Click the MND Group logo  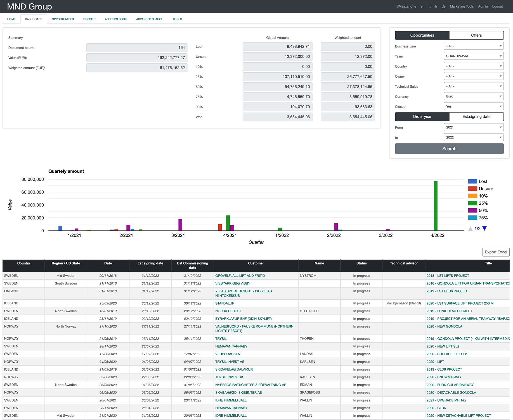(29, 6)
